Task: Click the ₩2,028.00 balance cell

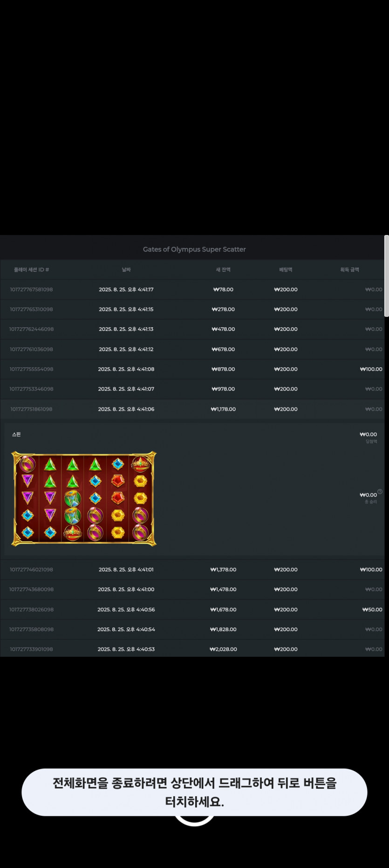Action: point(223,649)
